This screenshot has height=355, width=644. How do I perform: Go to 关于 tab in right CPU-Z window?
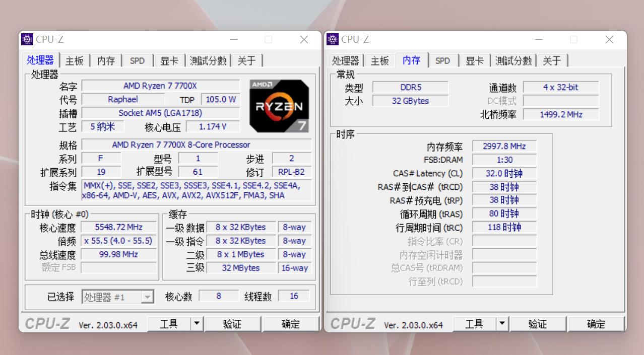pyautogui.click(x=552, y=61)
